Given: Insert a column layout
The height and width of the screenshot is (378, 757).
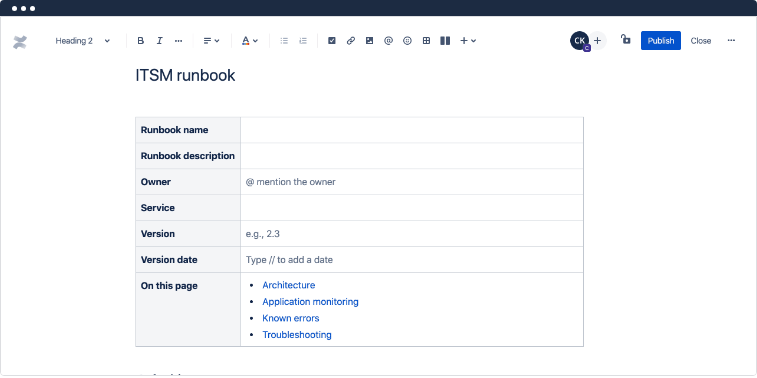Looking at the screenshot, I should (445, 41).
